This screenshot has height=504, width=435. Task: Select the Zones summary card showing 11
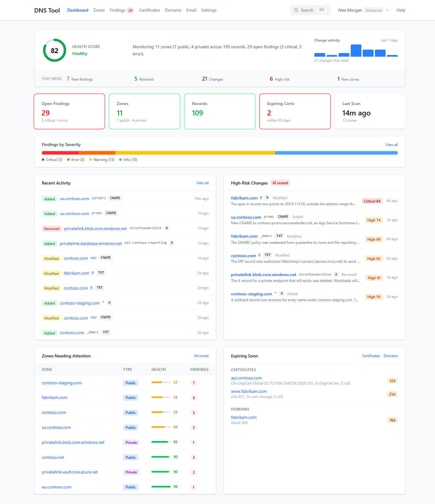[x=144, y=111]
